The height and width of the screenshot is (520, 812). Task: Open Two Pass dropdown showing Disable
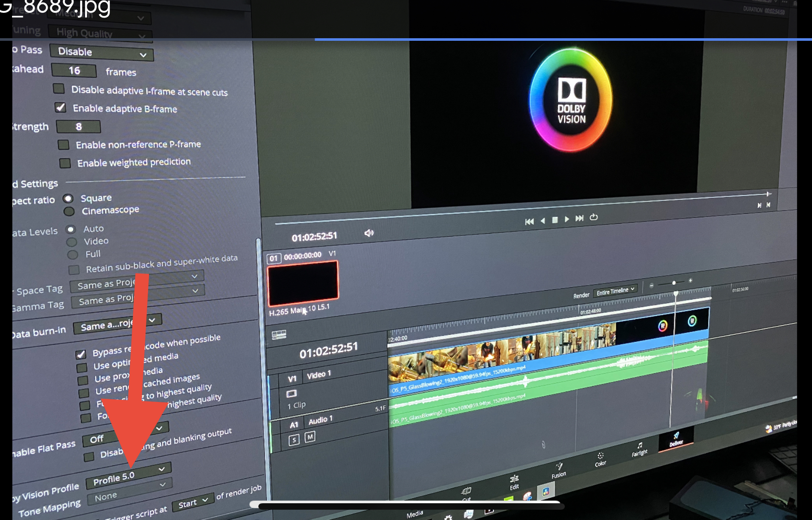point(102,52)
